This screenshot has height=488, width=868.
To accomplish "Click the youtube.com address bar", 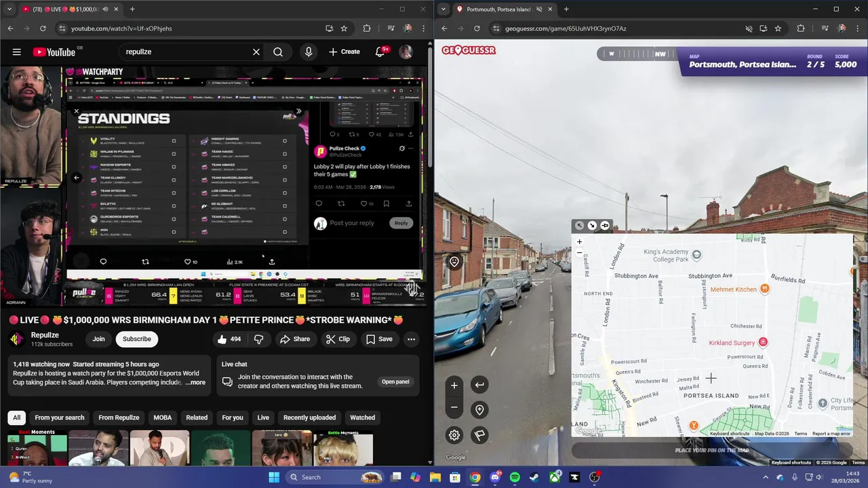I will [x=190, y=28].
